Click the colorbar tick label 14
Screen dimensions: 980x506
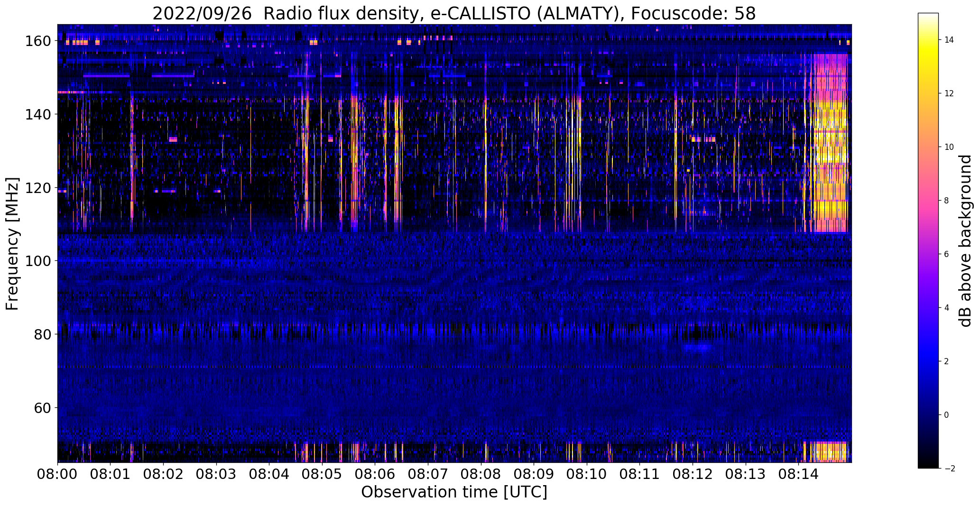coord(949,40)
